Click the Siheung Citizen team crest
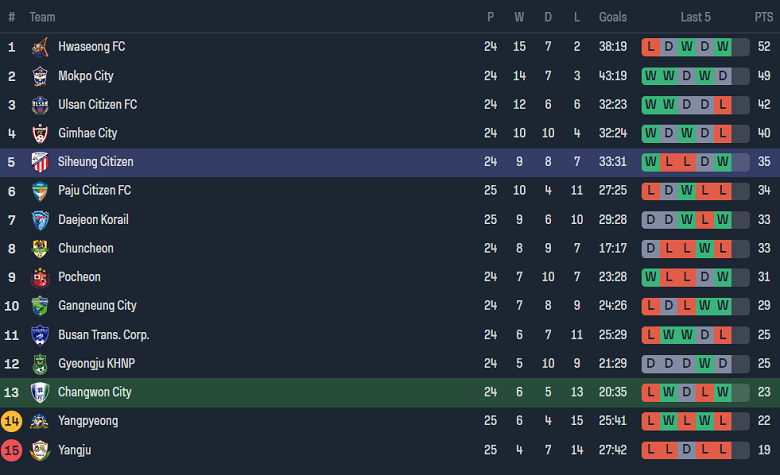This screenshot has height=475, width=780. 40,162
